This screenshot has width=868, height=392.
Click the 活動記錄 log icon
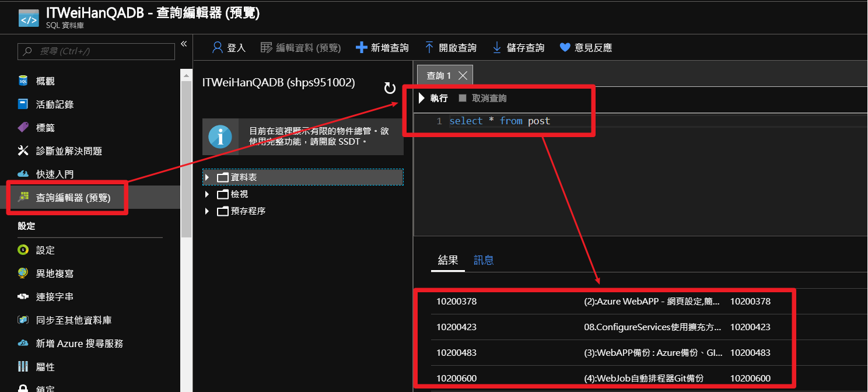point(23,104)
